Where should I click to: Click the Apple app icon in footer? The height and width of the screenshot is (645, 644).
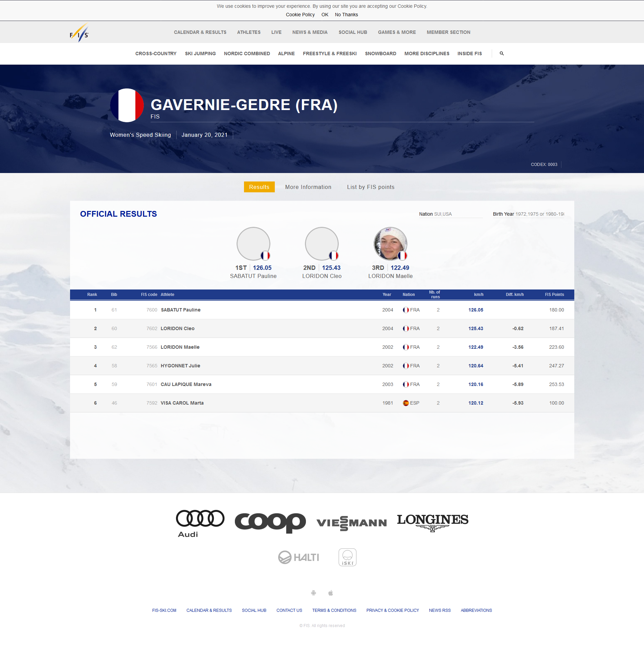(331, 593)
